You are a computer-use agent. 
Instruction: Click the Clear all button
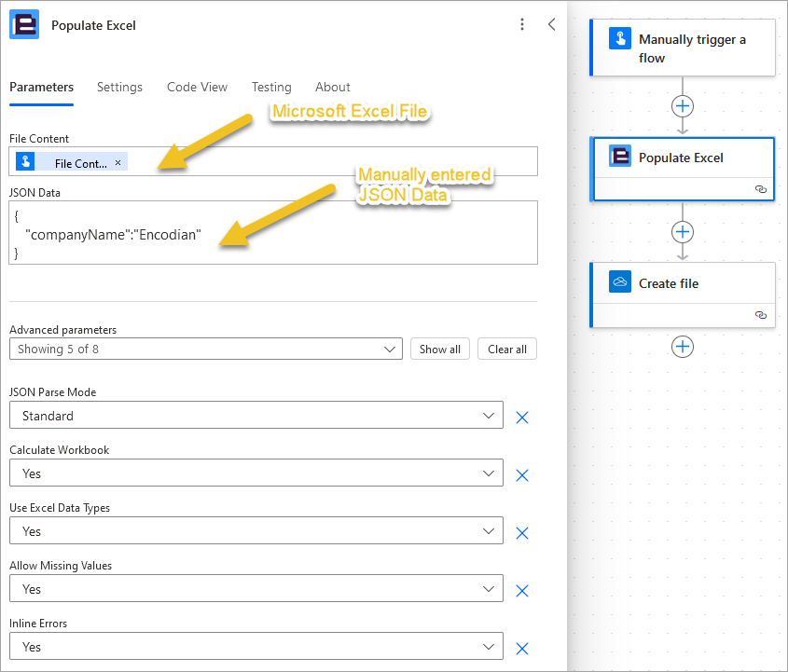(x=507, y=349)
